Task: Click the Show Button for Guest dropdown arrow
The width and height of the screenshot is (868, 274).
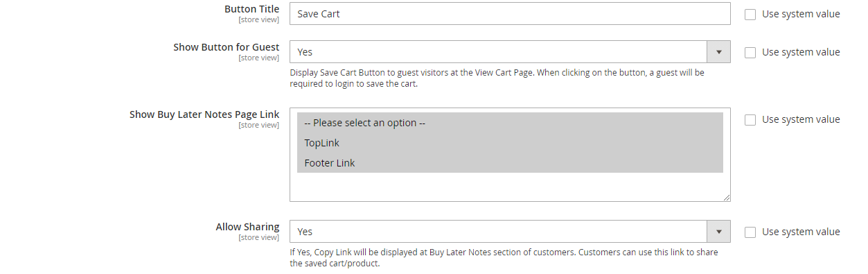Action: coord(718,51)
